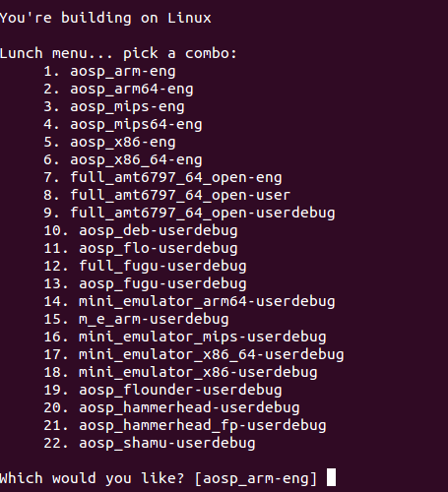Click the terminal cursor after the prompt

click(332, 477)
